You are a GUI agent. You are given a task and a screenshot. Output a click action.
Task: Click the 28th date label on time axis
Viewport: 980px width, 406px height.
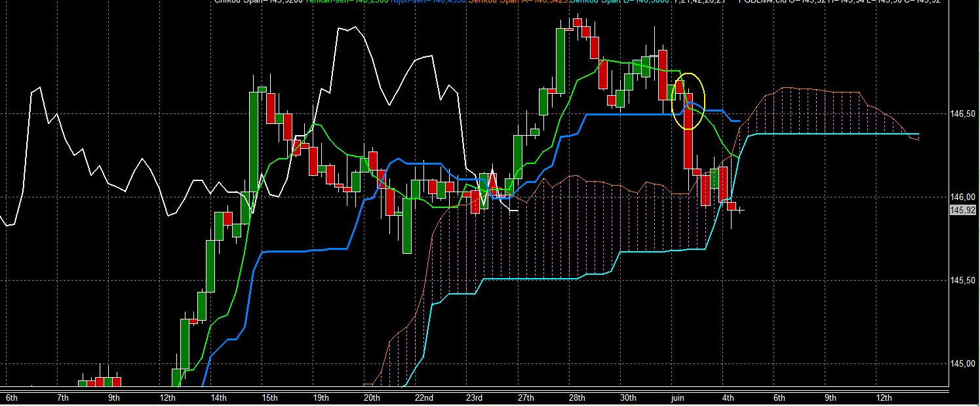point(578,398)
